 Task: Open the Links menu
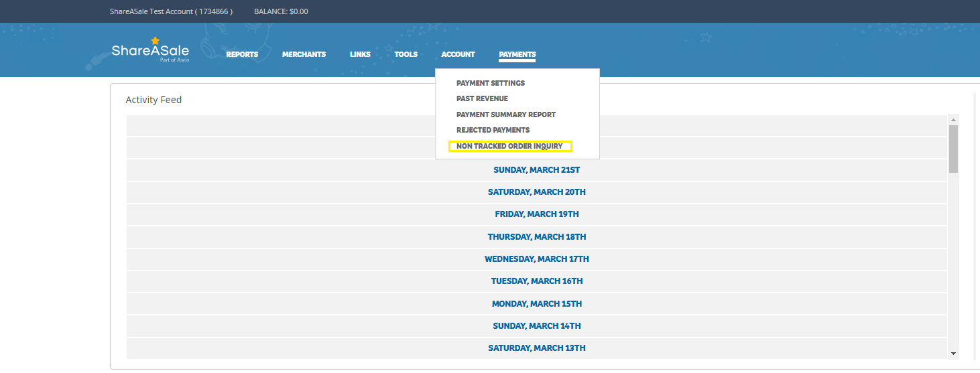click(360, 55)
